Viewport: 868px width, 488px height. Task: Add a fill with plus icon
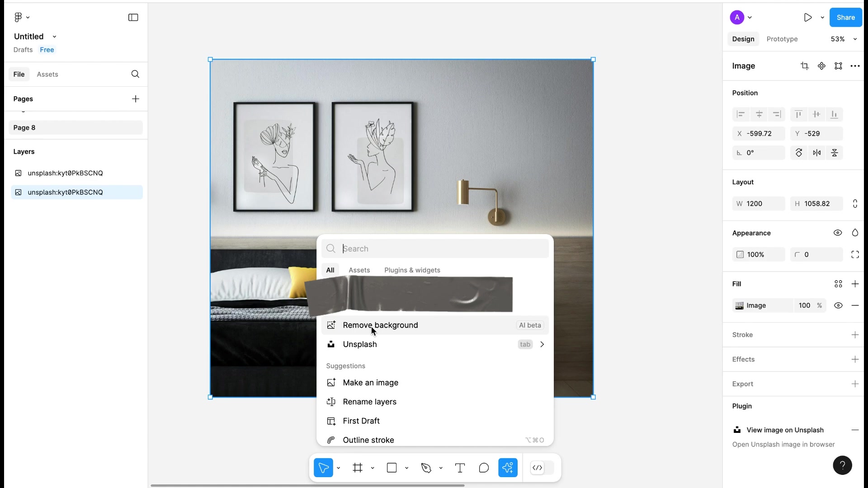[x=855, y=284]
